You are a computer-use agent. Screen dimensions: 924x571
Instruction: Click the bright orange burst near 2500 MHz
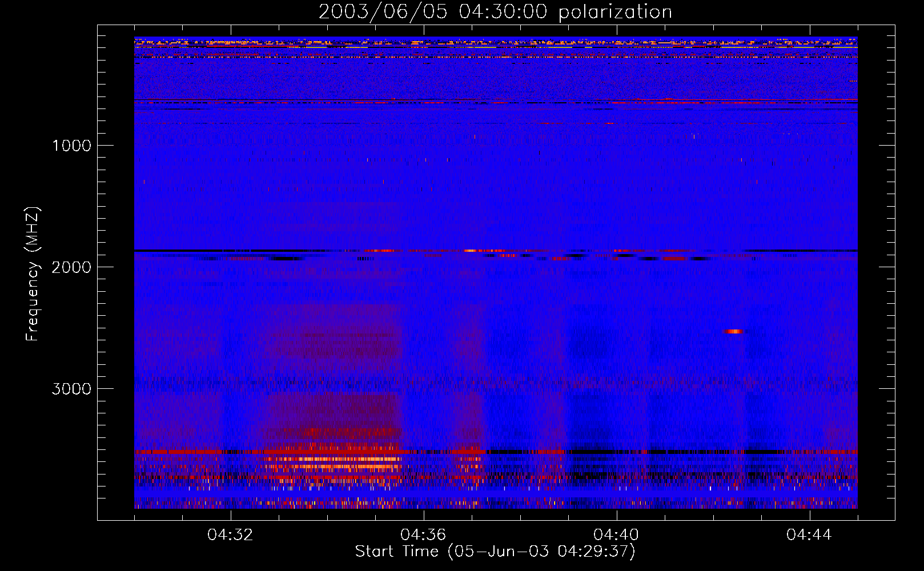click(x=733, y=331)
